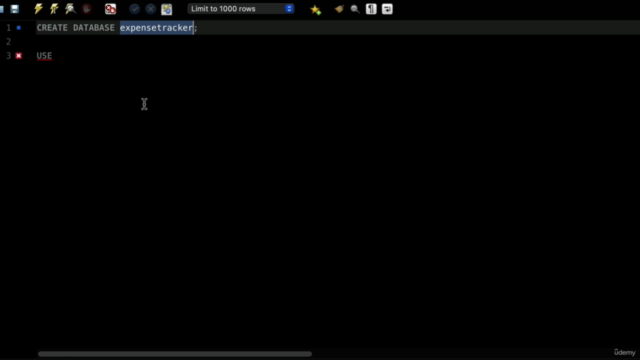The width and height of the screenshot is (640, 360).
Task: Commit transaction with checkmark icon
Action: pyautogui.click(x=134, y=9)
